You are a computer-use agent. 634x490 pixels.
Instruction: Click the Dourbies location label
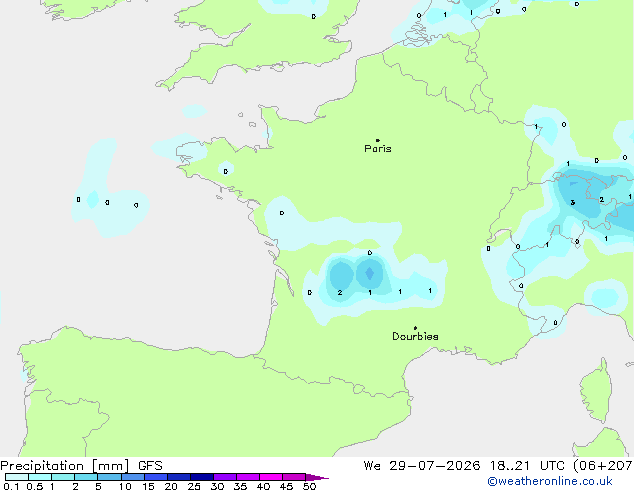[x=415, y=336]
